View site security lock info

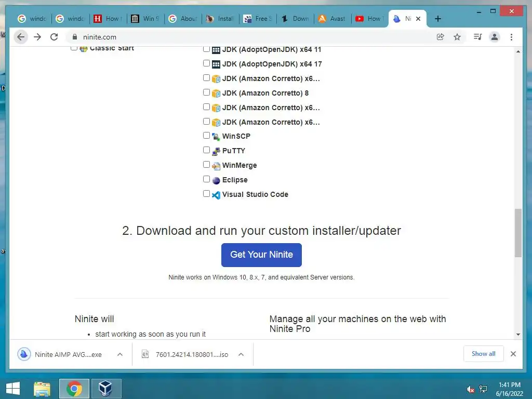(x=75, y=37)
